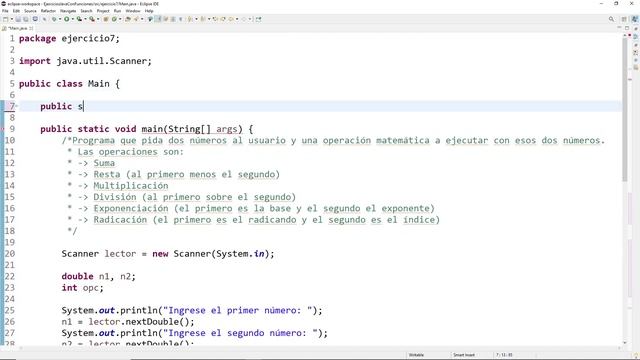The width and height of the screenshot is (640, 360).
Task: Click the Open Type toolbar icon
Action: [127, 19]
